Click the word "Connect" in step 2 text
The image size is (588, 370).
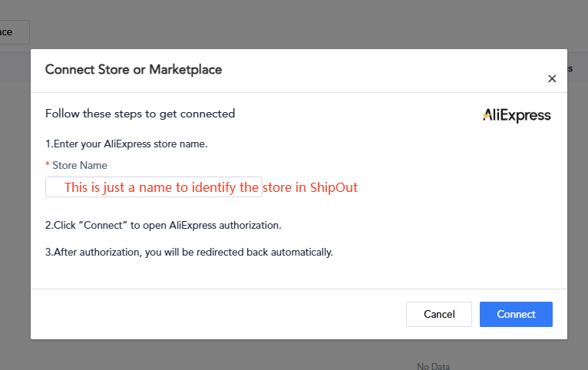[x=101, y=225]
